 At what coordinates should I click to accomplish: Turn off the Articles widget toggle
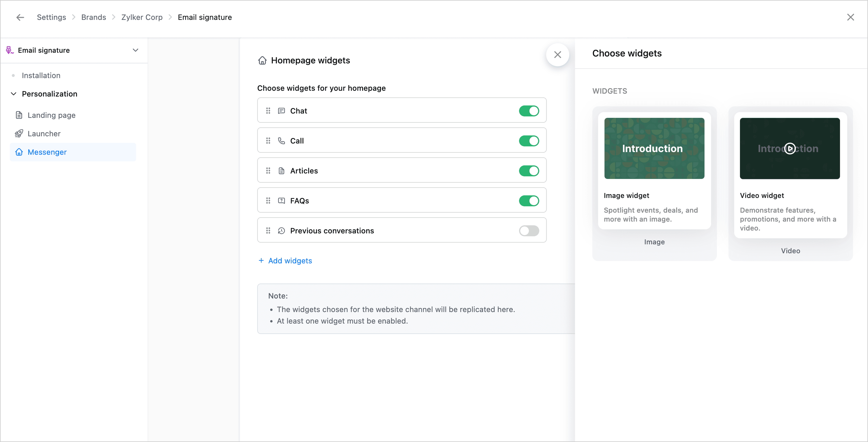point(529,171)
